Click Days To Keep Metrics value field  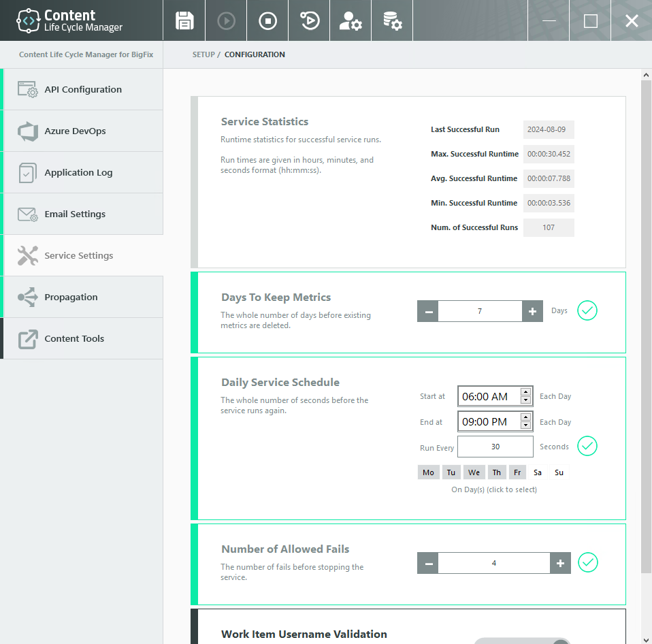[480, 311]
